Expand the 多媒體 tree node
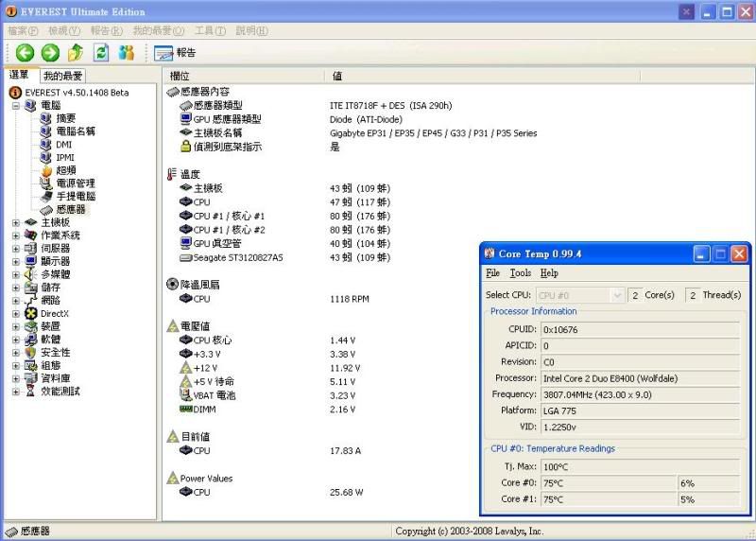 16,274
